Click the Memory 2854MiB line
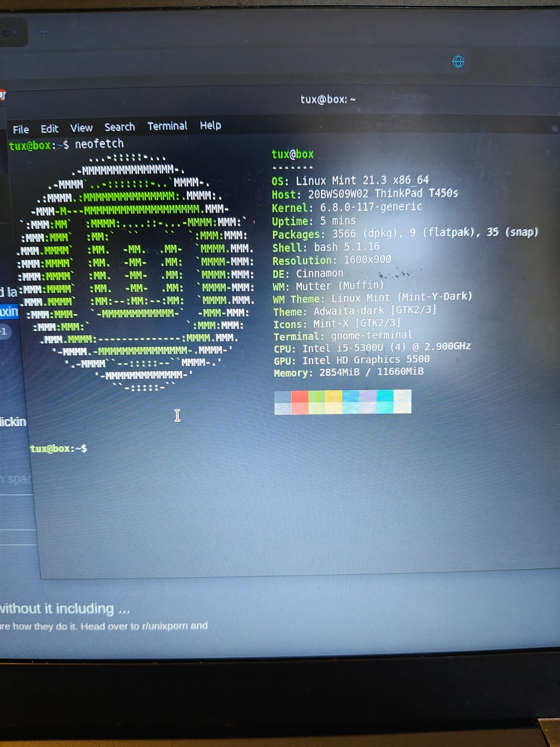 click(x=349, y=372)
